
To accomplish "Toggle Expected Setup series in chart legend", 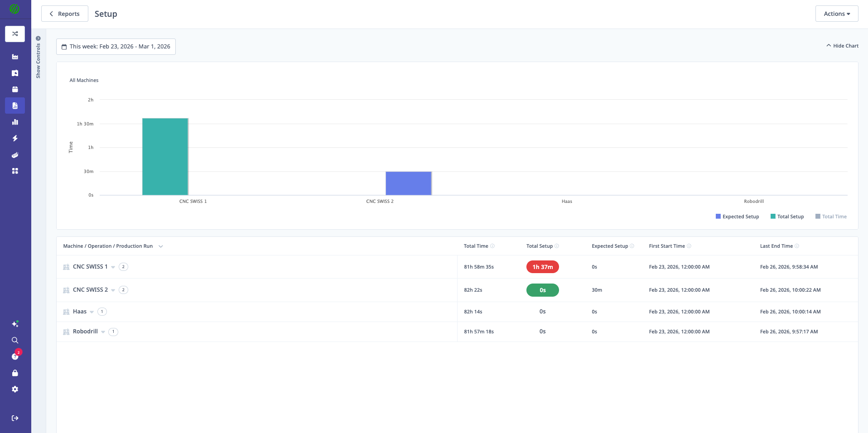I will (737, 216).
